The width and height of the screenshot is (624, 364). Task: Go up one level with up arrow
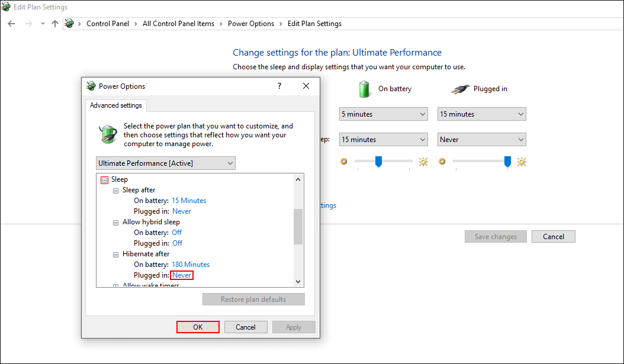point(55,24)
